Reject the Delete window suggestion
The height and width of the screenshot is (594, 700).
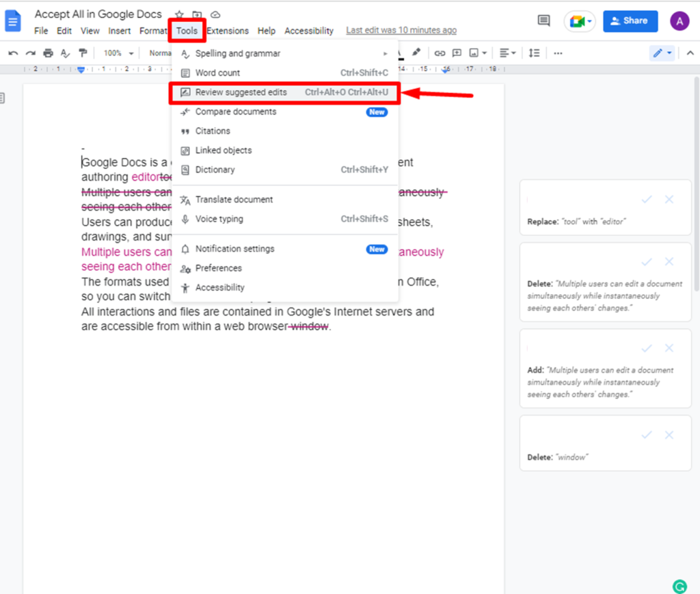[x=669, y=435]
